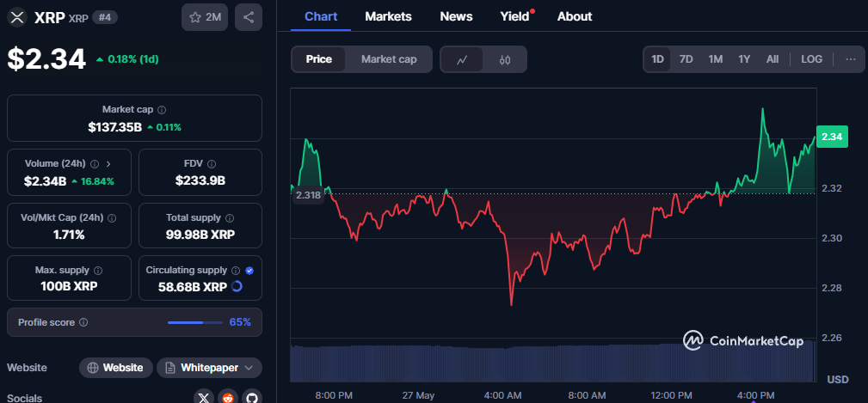Show Circulating supply info icon
The height and width of the screenshot is (403, 868).
pyautogui.click(x=236, y=271)
